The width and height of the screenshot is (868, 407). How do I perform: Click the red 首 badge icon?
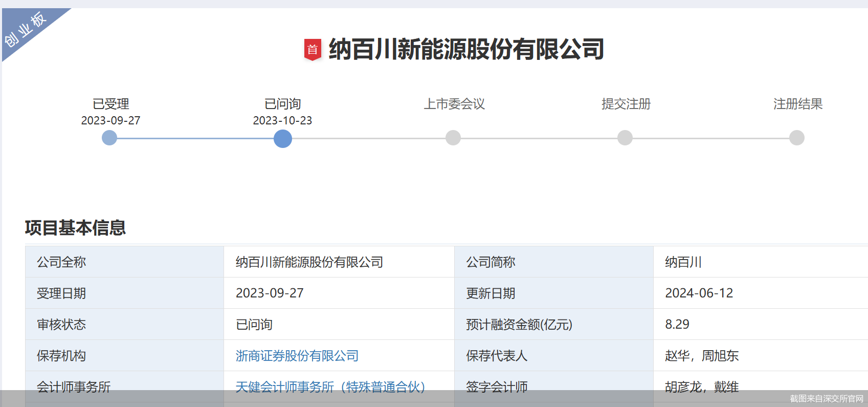[313, 50]
